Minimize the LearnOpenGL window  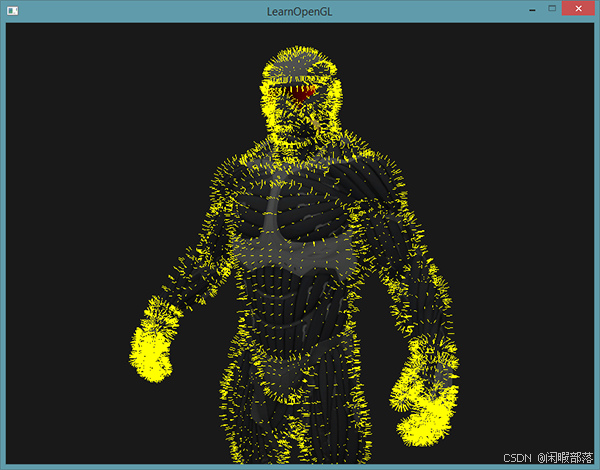point(532,10)
